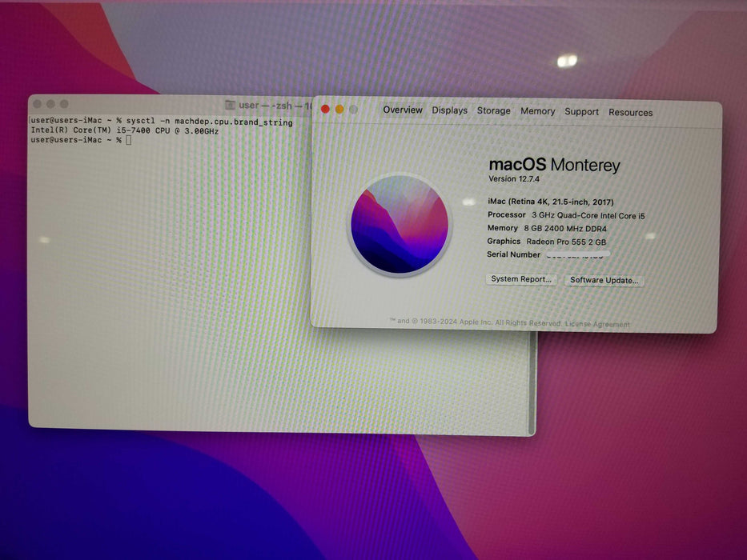Click the Terminal title bar folder icon
Viewport: 747px width, 560px height.
230,105
